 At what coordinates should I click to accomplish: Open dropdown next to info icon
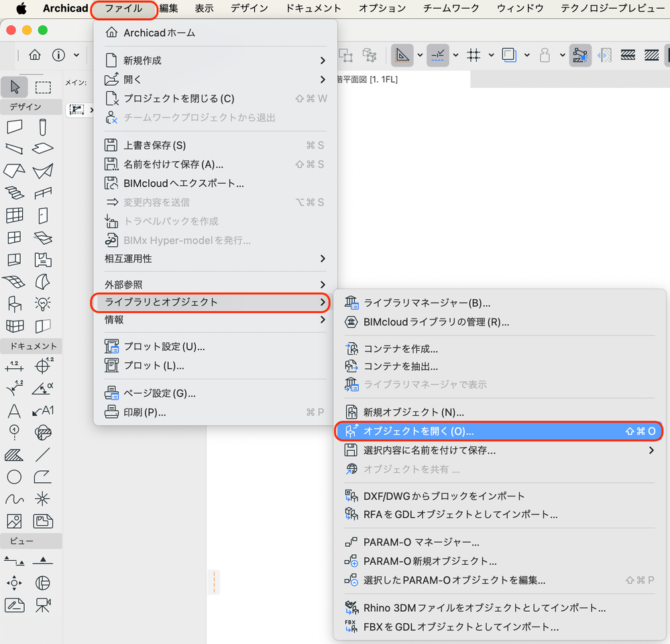pyautogui.click(x=76, y=55)
